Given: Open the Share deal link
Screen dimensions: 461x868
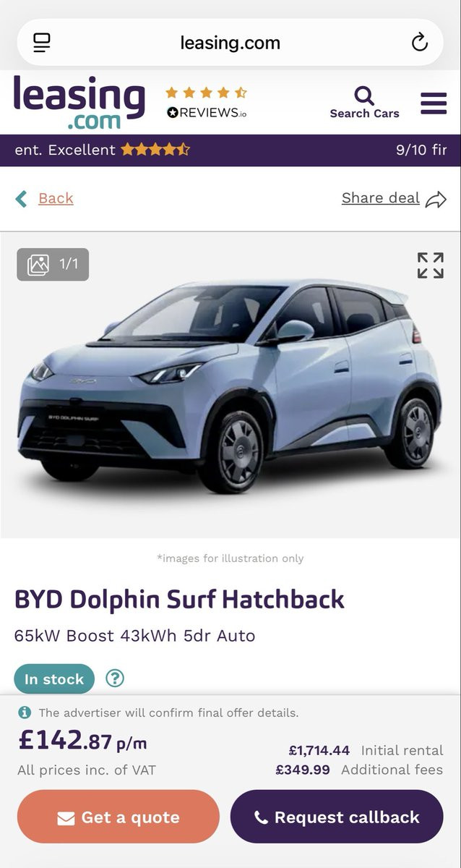Looking at the screenshot, I should [x=381, y=198].
